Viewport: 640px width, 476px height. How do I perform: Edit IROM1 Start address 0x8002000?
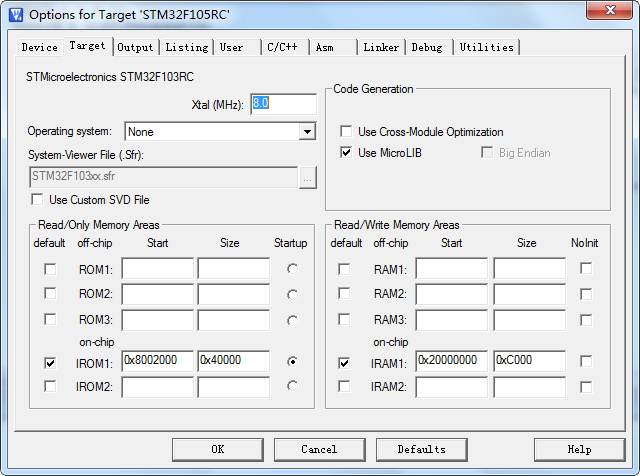point(158,361)
